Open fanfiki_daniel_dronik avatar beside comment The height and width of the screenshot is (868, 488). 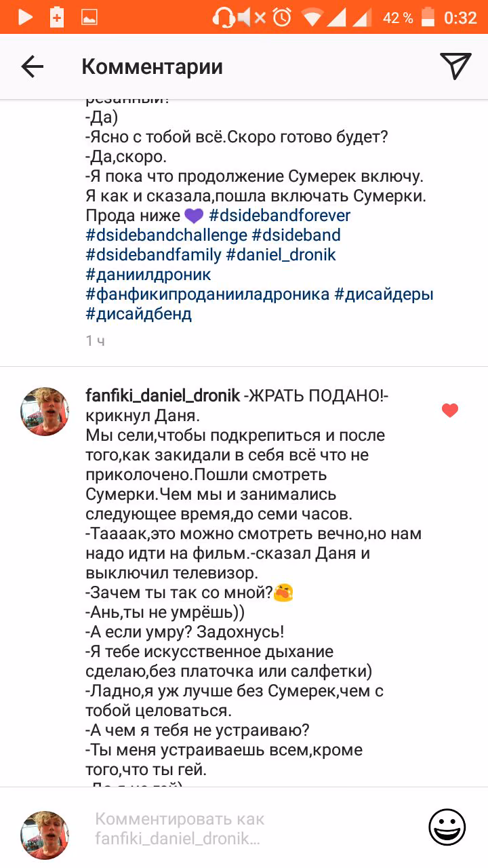coord(45,412)
